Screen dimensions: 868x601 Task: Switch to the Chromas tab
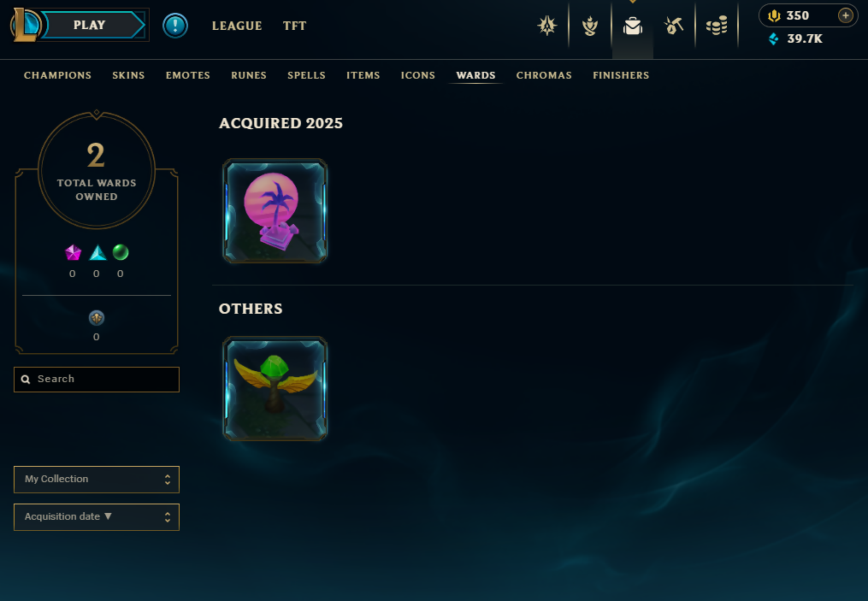(x=544, y=75)
